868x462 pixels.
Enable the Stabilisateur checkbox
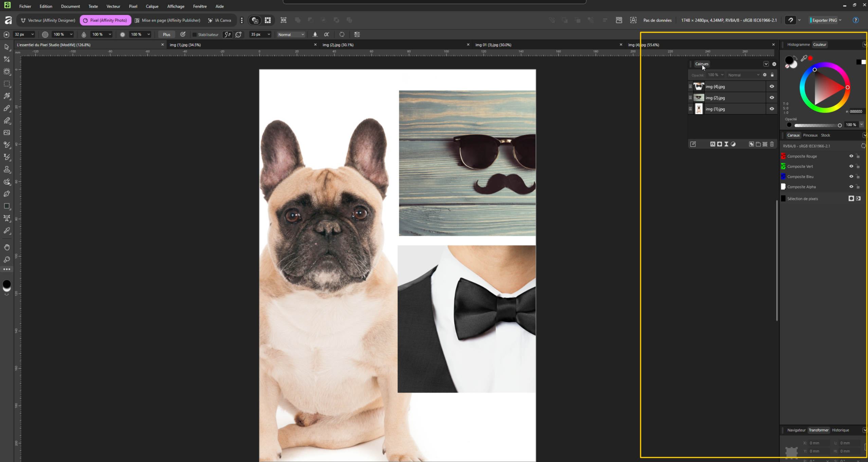(195, 35)
